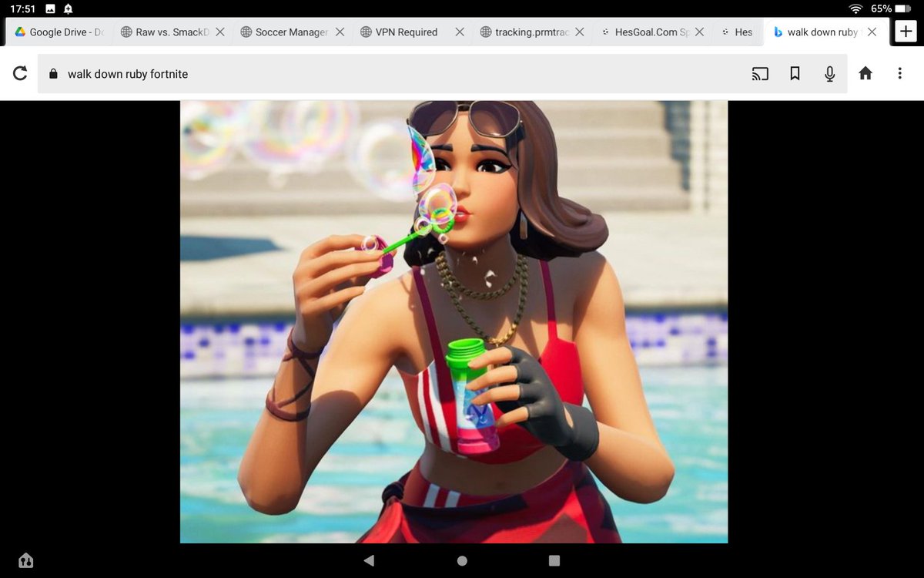Close the Soccer Manager tab
The height and width of the screenshot is (578, 924).
(x=340, y=32)
